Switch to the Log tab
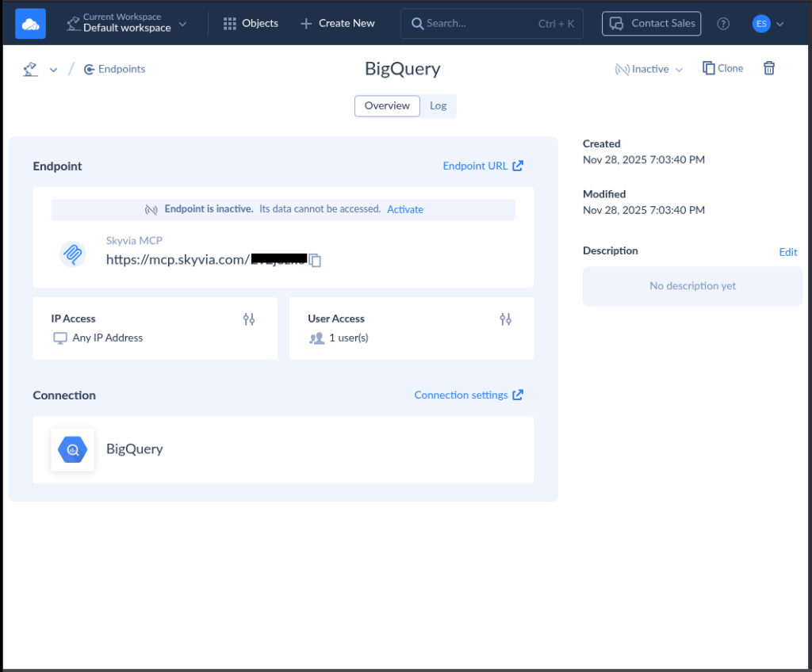The width and height of the screenshot is (812, 672). [x=438, y=105]
